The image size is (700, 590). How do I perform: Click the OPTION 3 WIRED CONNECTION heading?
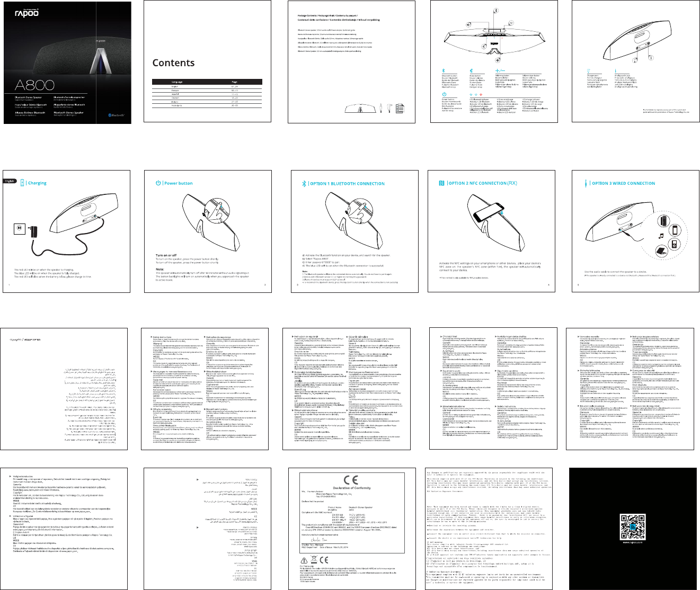[x=624, y=183]
